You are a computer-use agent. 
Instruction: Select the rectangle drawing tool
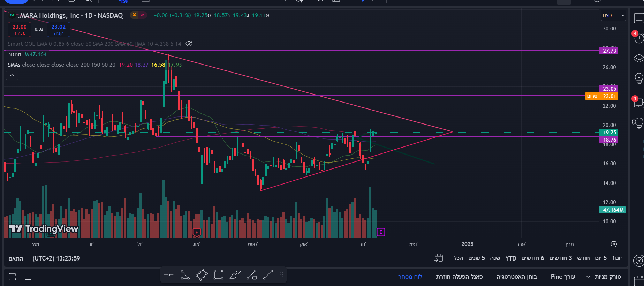(x=218, y=275)
